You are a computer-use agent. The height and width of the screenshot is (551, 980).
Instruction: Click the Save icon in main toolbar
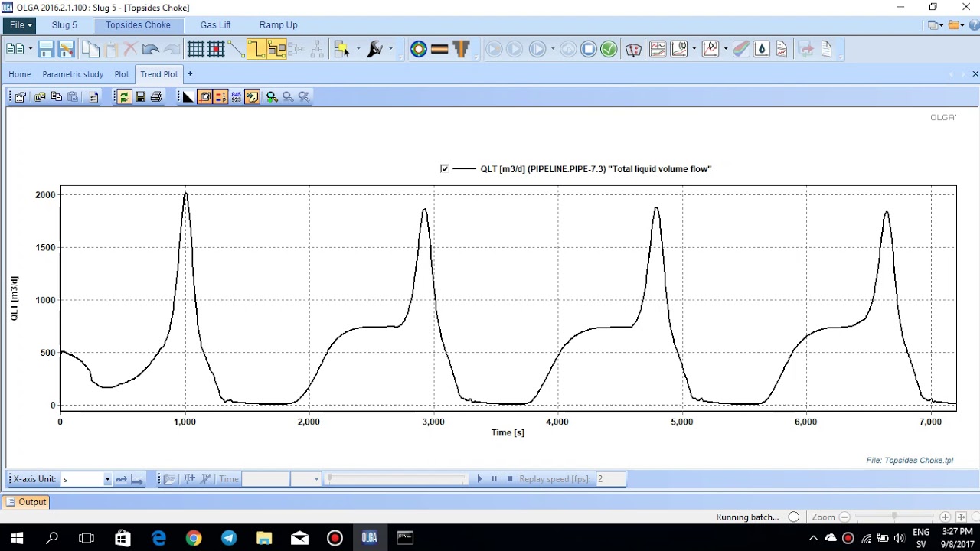pyautogui.click(x=46, y=50)
